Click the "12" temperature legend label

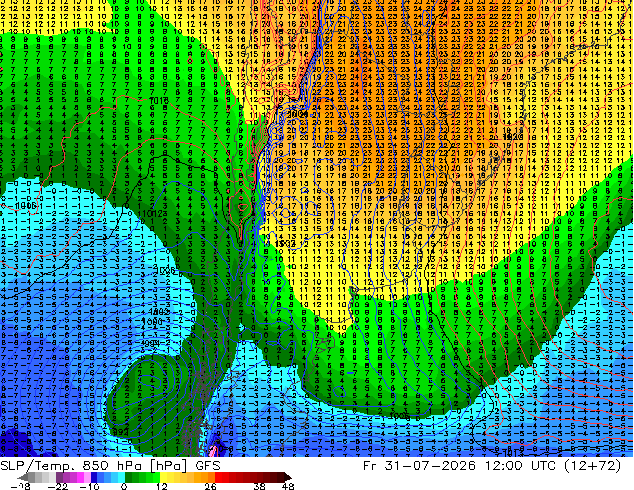point(162,486)
